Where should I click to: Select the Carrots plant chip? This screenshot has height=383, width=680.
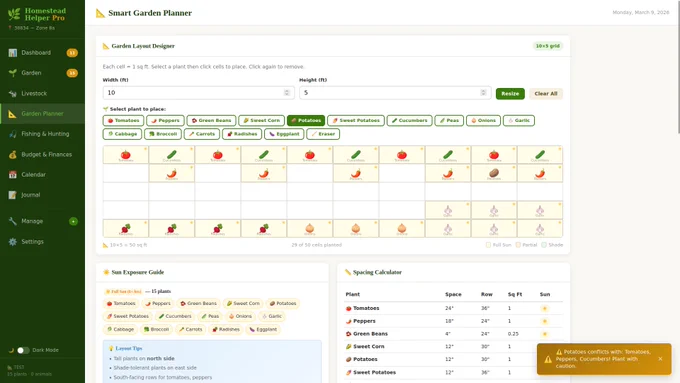(x=202, y=134)
